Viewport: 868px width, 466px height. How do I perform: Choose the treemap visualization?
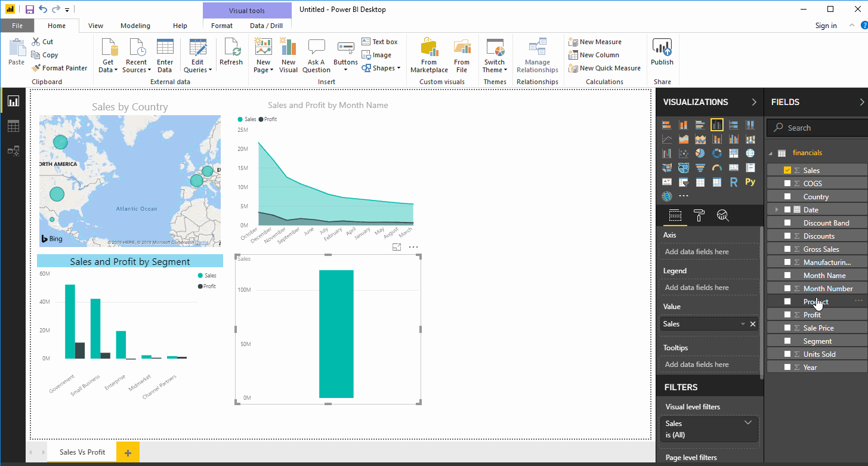click(734, 153)
